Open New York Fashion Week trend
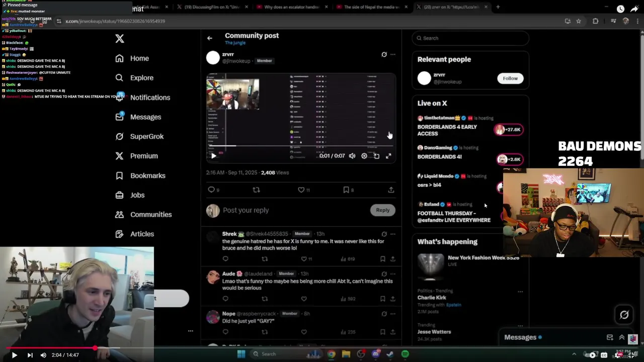Screen dimensions: 644x362 470,266
